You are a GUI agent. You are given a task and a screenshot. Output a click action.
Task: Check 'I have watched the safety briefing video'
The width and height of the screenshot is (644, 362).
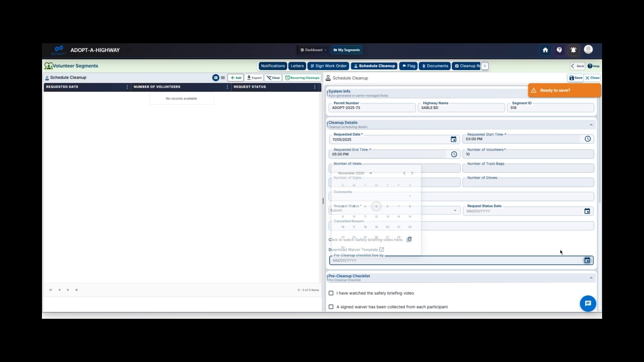[x=331, y=293]
